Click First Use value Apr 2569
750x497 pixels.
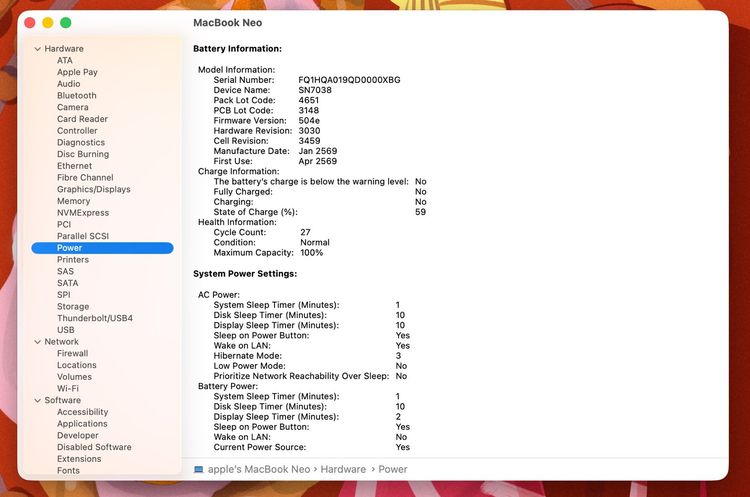(318, 161)
